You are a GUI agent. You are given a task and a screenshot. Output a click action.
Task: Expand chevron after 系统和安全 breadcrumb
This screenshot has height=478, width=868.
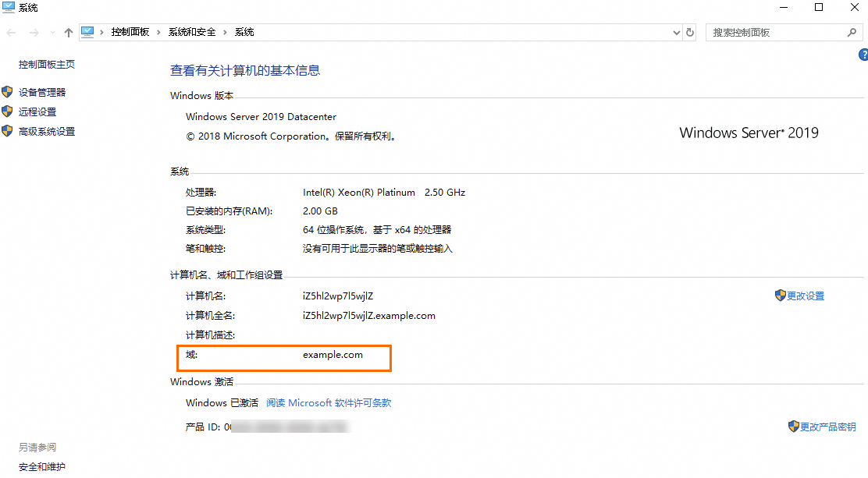[226, 32]
